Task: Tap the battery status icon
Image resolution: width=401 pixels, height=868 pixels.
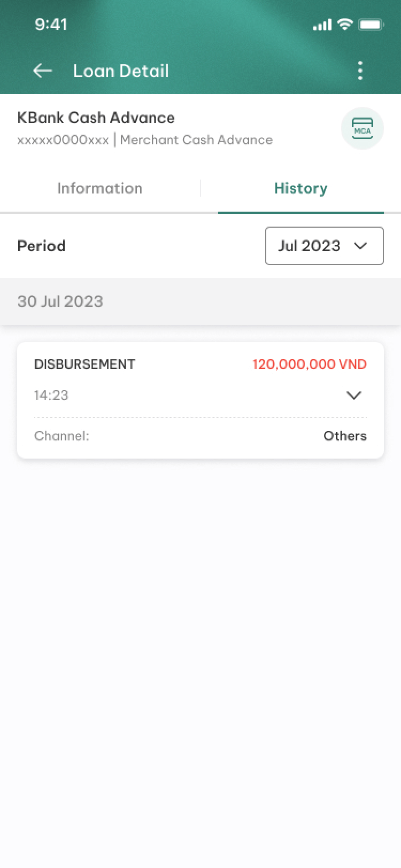Action: point(370,25)
